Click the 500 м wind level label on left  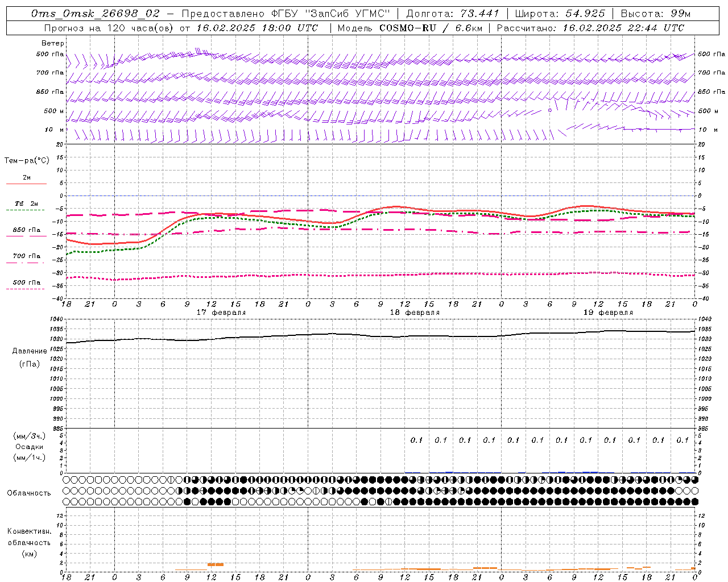[x=54, y=111]
